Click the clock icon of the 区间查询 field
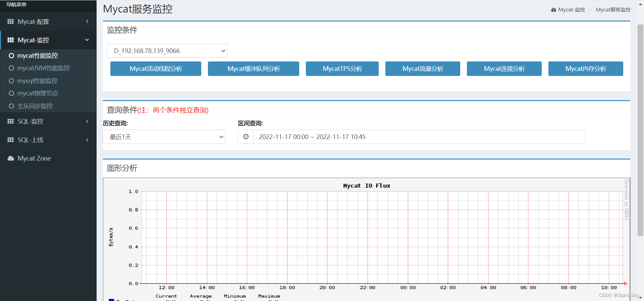Viewport: 644px width, 301px height. [246, 137]
